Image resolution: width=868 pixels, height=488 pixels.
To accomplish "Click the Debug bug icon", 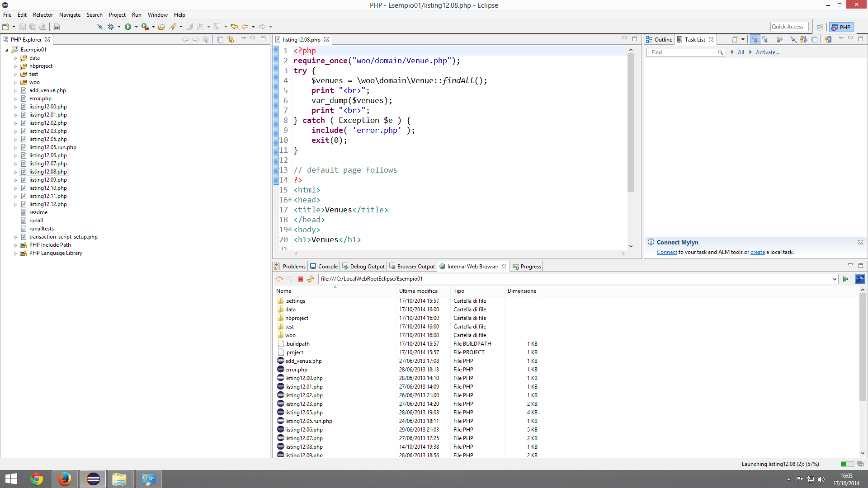I will 111,27.
